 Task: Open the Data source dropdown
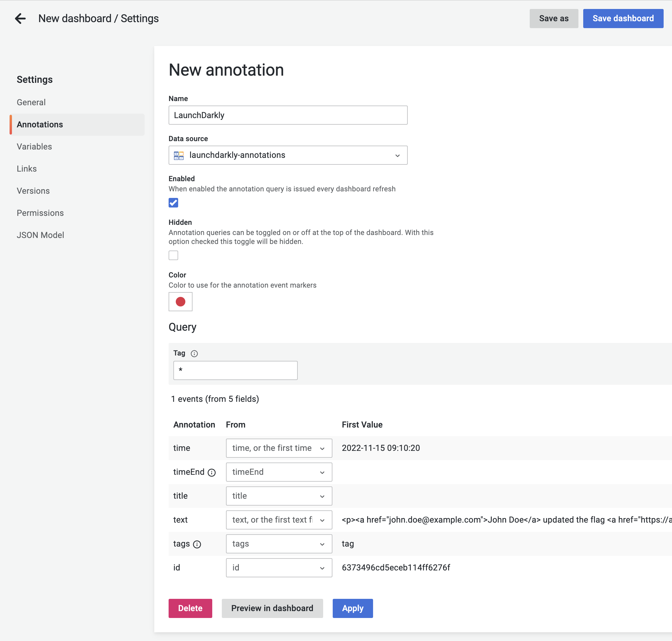point(288,155)
